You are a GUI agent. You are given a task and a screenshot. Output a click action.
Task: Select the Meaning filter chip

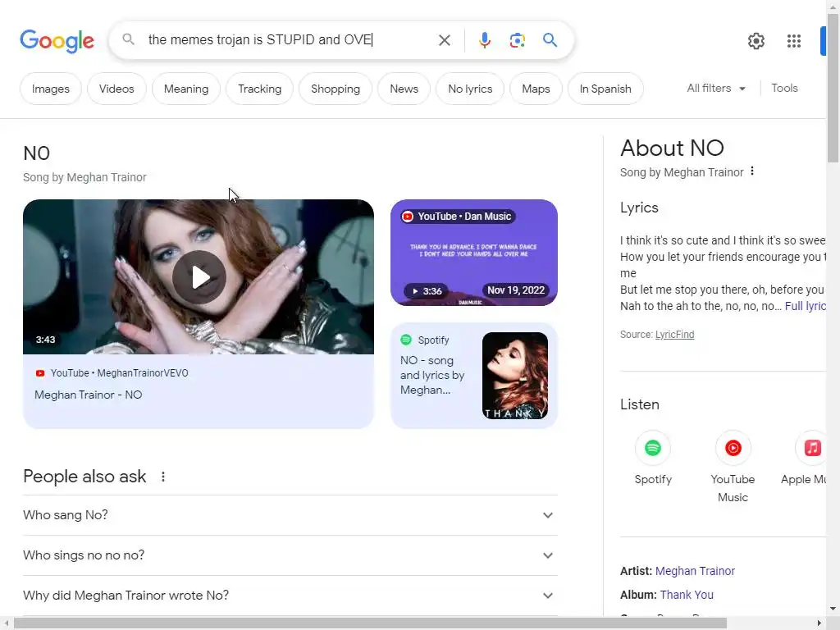coord(186,89)
